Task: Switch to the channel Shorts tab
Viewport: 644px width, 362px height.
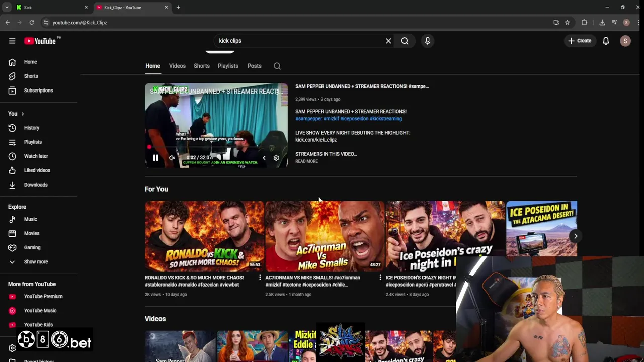Action: 202,66
